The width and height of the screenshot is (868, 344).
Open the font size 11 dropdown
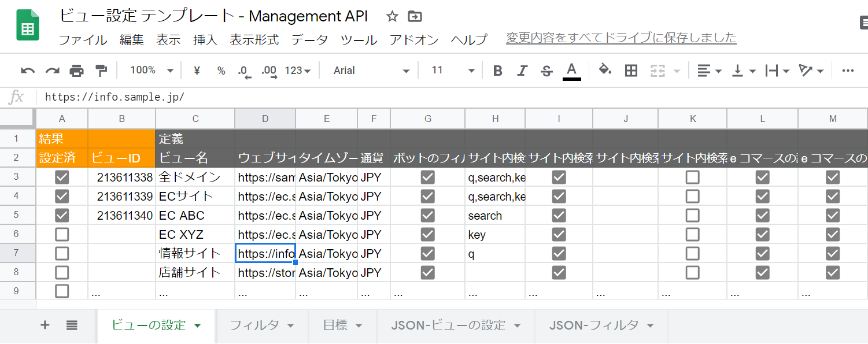click(x=453, y=71)
